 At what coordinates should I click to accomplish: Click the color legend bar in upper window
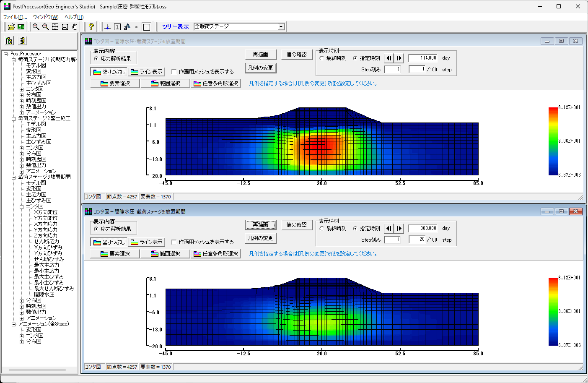pyautogui.click(x=553, y=141)
